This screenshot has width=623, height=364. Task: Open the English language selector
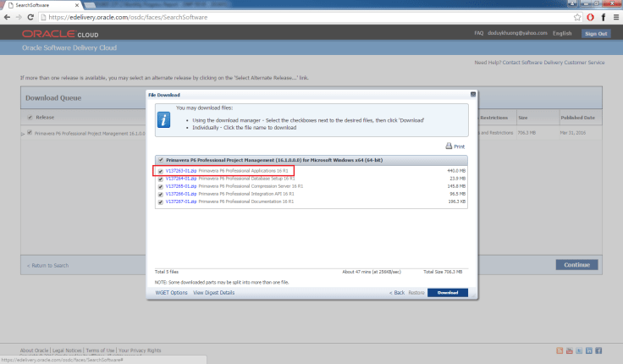(x=562, y=33)
